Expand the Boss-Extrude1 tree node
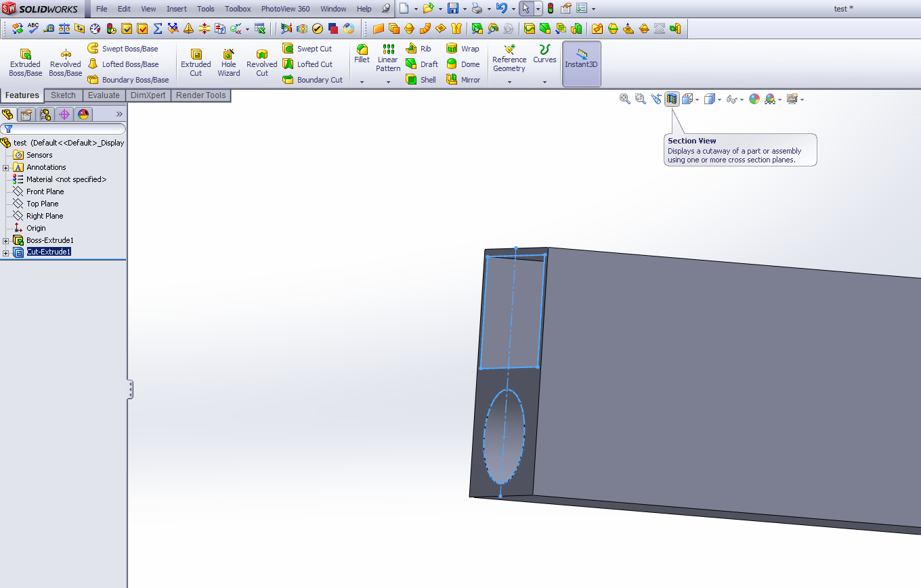This screenshot has height=588, width=921. click(6, 241)
